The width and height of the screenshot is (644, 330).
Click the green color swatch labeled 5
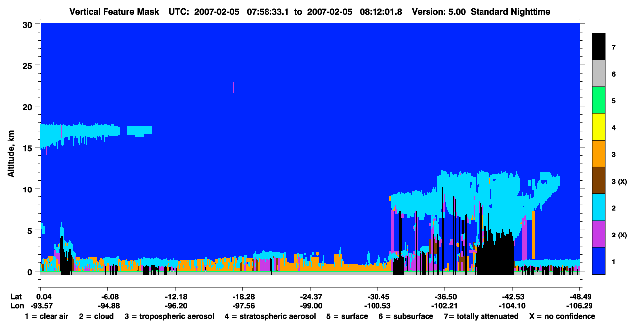599,100
